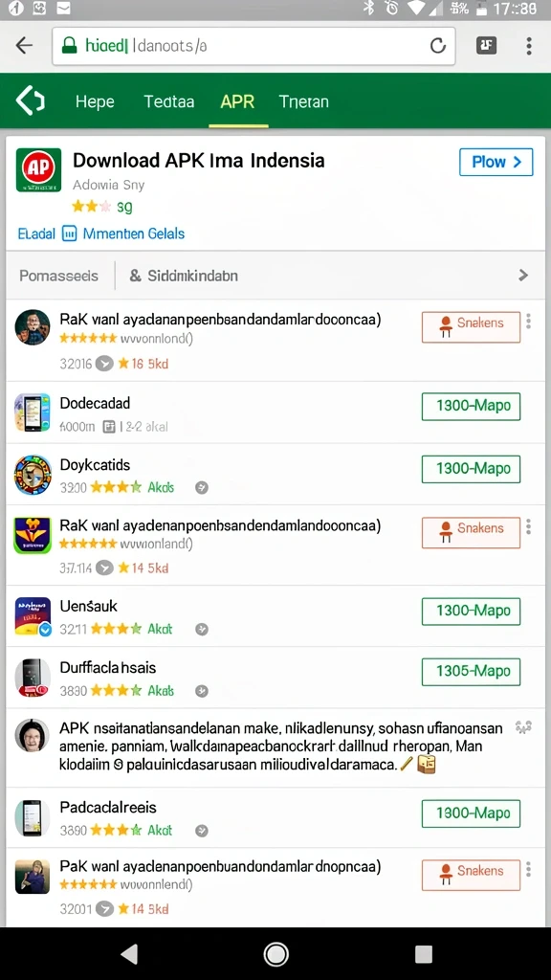Open the Mmentien Gelals link
The image size is (551, 980).
125,234
